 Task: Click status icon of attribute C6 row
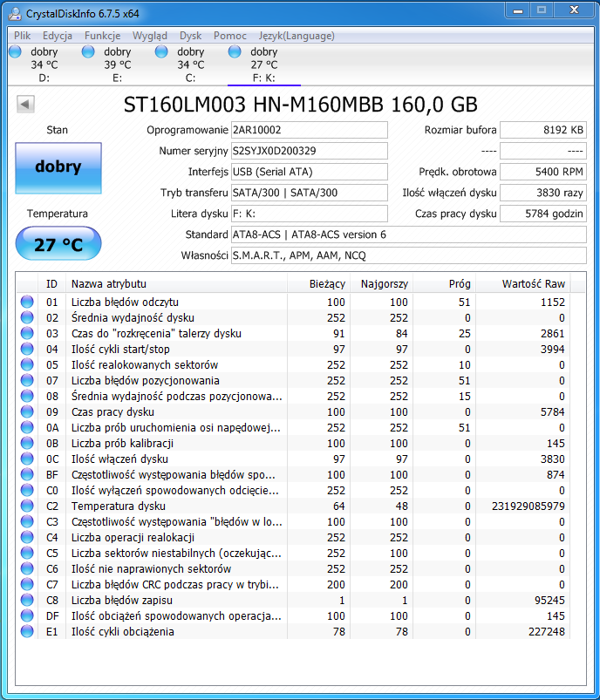pos(27,568)
